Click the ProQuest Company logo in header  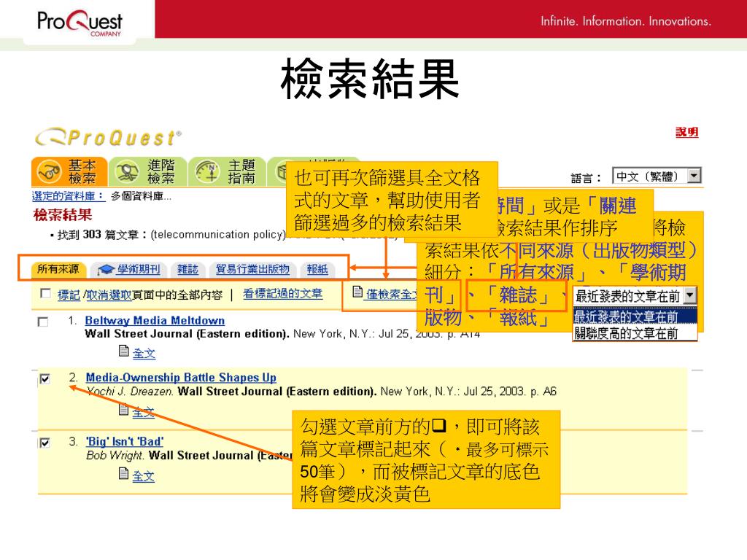(80, 23)
